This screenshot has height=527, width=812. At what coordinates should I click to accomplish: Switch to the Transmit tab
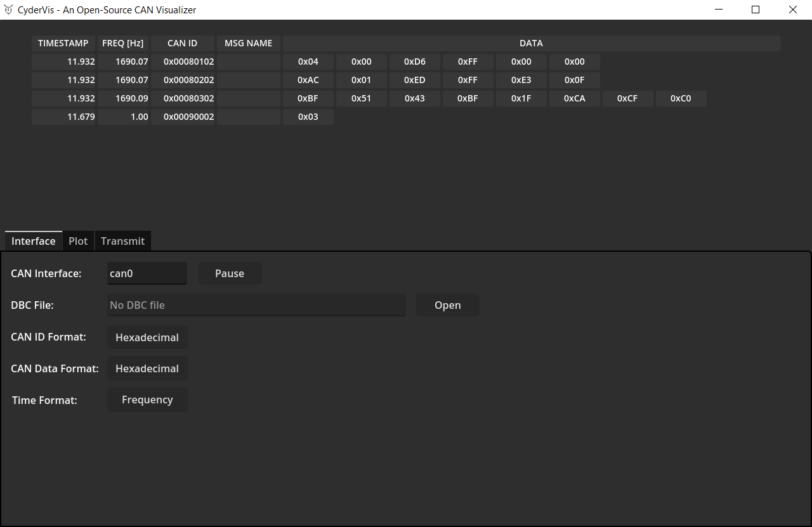pos(122,241)
